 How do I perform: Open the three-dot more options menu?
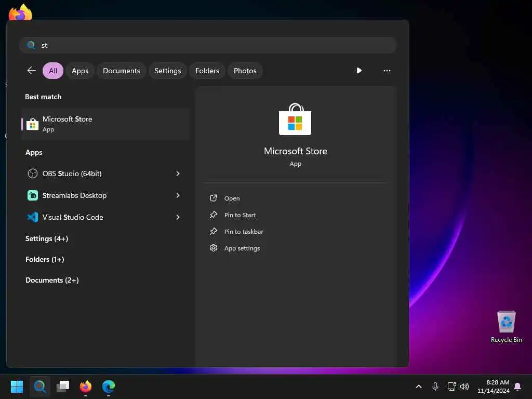coord(387,71)
